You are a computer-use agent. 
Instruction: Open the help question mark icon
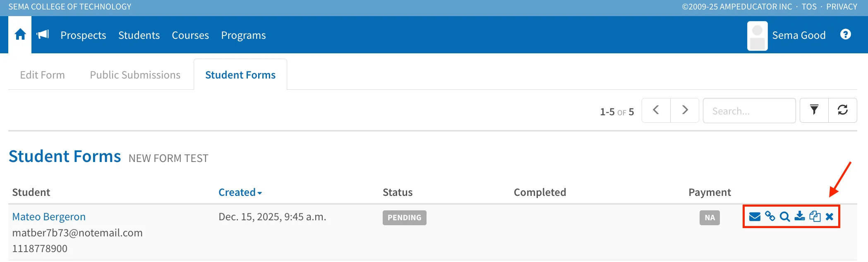tap(846, 34)
